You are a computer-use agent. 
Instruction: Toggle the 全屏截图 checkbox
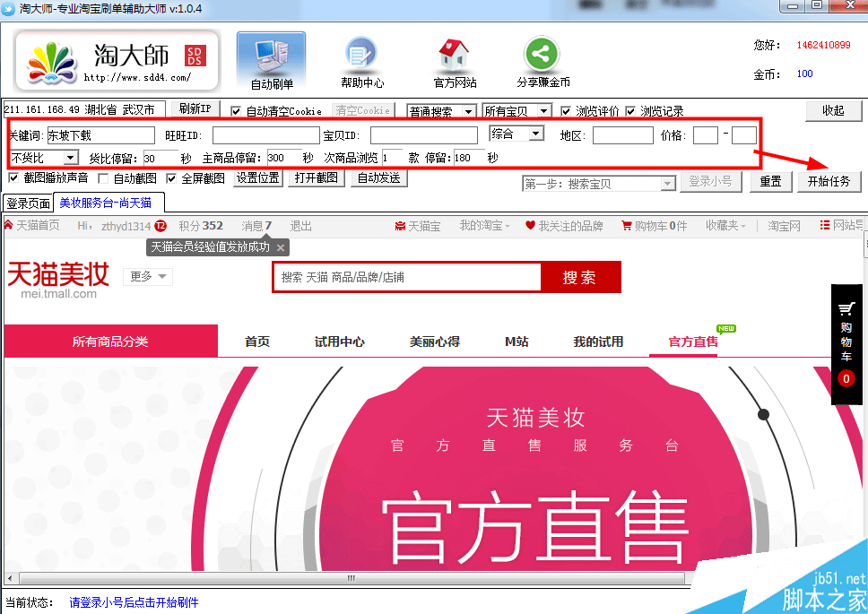point(171,178)
